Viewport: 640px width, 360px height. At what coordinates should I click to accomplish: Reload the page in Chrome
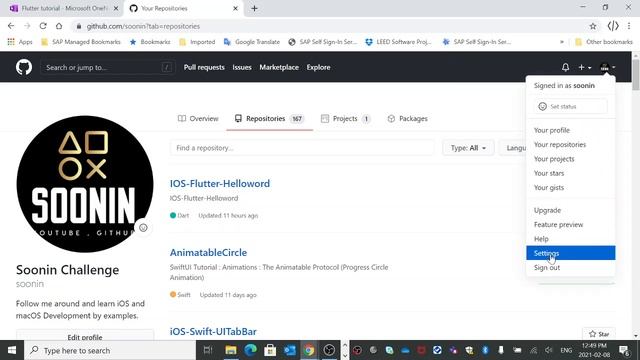[x=43, y=26]
